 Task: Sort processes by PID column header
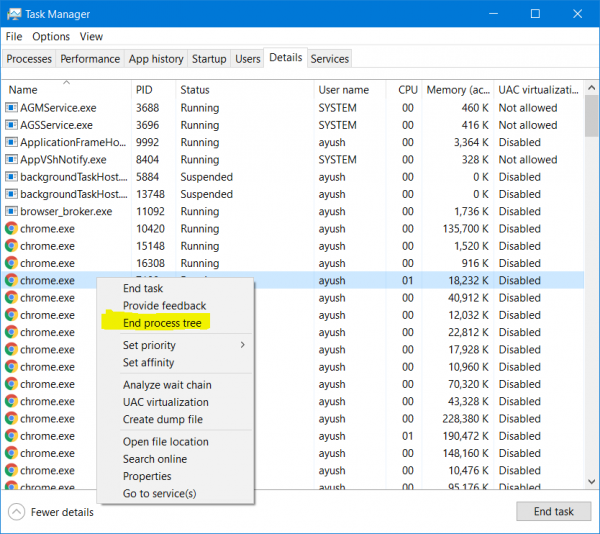[x=144, y=90]
